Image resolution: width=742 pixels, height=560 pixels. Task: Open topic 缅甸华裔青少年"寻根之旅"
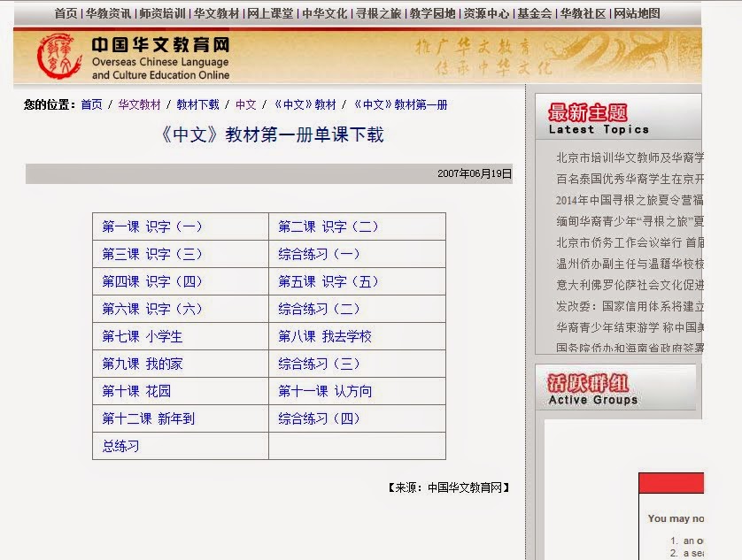coord(630,221)
